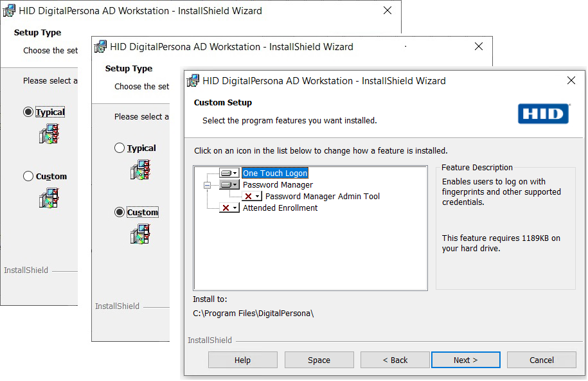Click the Custom setup graphic in middle window
The height and width of the screenshot is (381, 588).
tap(140, 234)
